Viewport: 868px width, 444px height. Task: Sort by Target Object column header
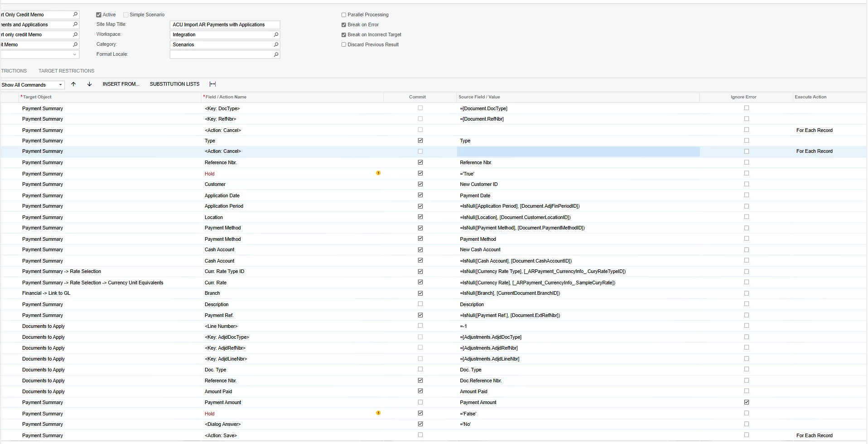pyautogui.click(x=110, y=97)
